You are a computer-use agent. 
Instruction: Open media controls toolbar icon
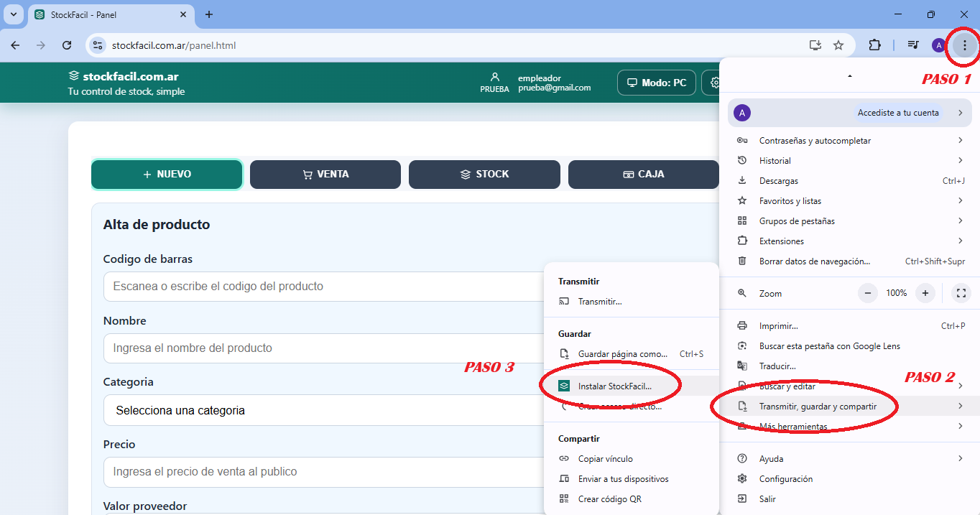point(913,45)
